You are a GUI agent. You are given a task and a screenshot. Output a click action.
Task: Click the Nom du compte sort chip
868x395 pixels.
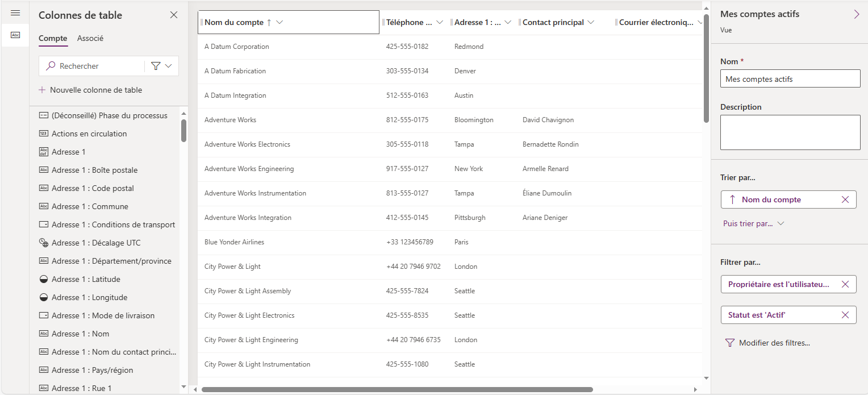[788, 199]
